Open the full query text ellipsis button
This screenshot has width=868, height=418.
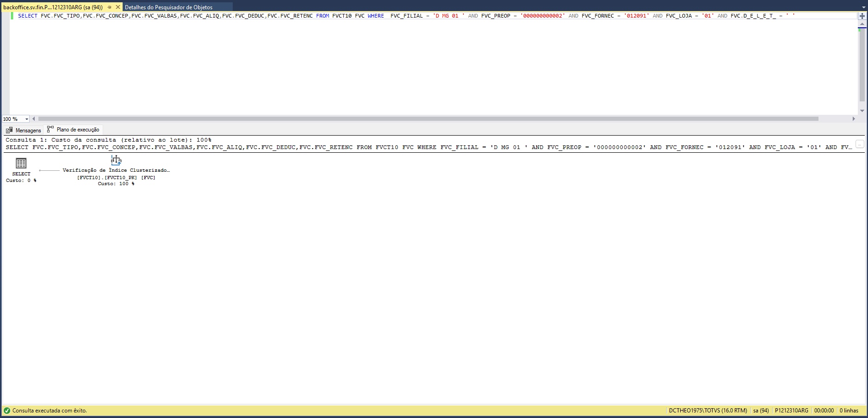click(860, 144)
